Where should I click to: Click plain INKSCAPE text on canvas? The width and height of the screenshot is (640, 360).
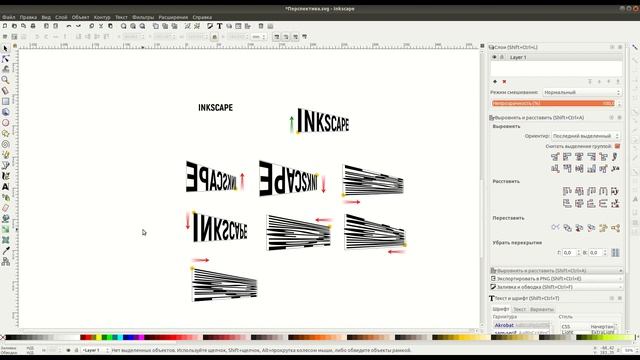216,108
